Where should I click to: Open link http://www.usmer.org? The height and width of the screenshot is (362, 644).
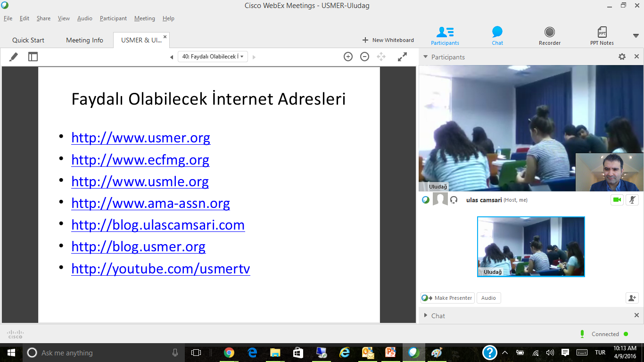140,138
